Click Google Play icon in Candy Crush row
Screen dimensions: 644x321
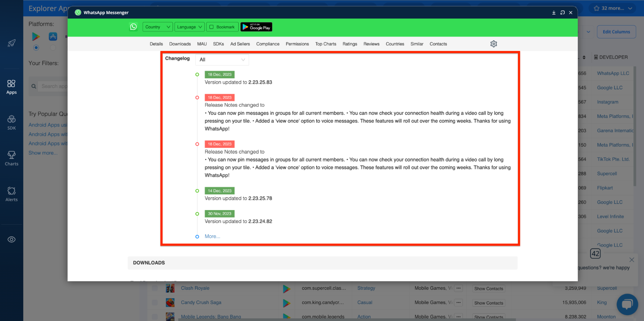[x=286, y=303]
